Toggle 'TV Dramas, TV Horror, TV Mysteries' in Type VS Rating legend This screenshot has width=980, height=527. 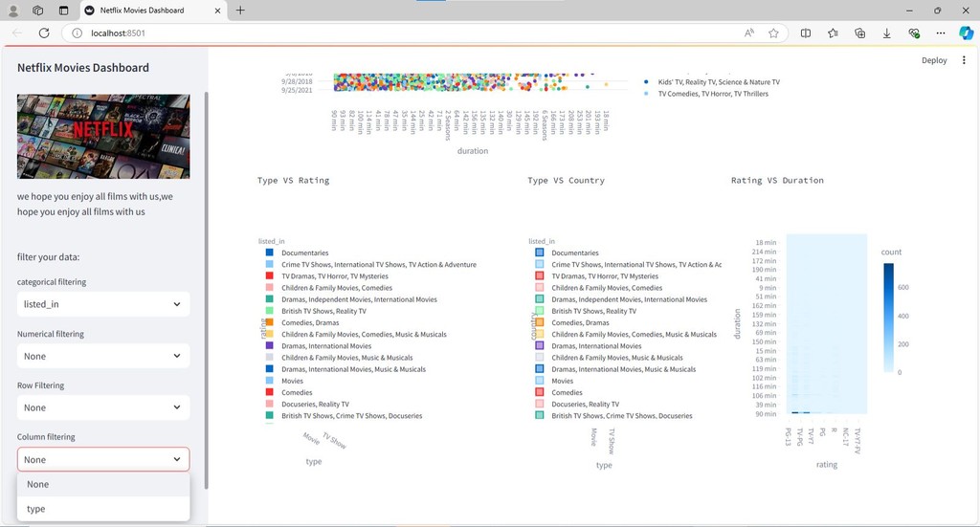tap(334, 276)
